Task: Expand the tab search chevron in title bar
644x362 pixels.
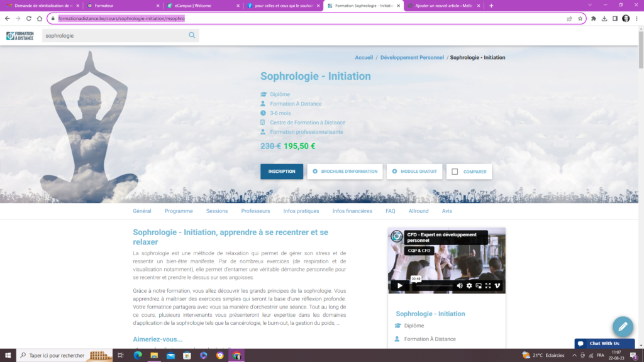Action: (590, 5)
